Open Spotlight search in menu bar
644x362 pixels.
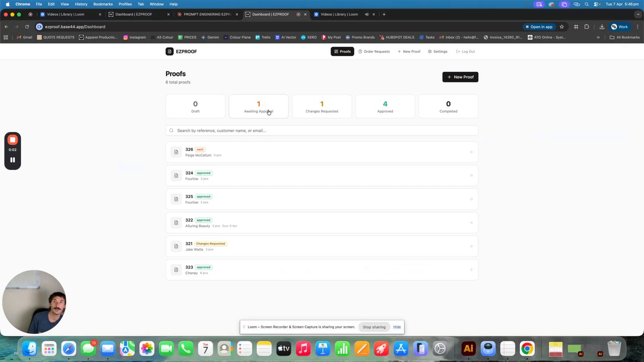(587, 4)
